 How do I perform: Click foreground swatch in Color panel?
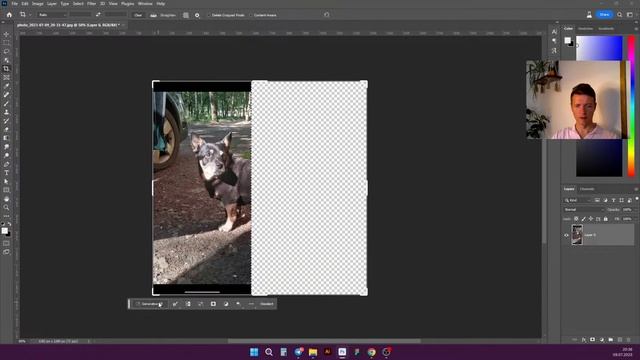567,40
